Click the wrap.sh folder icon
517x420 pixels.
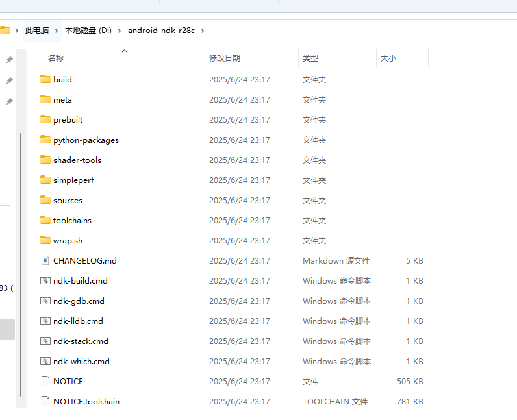click(45, 240)
